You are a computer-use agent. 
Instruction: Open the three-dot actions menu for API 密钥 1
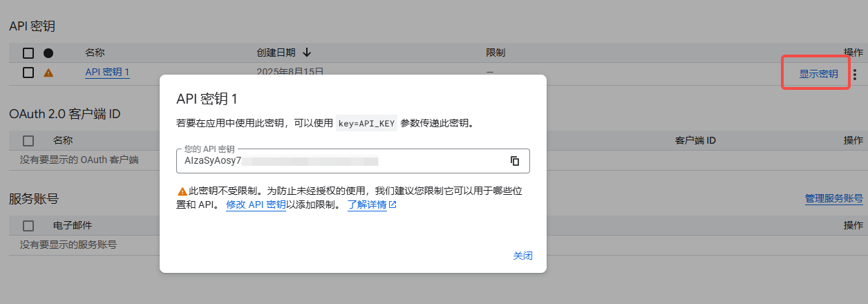coord(855,75)
